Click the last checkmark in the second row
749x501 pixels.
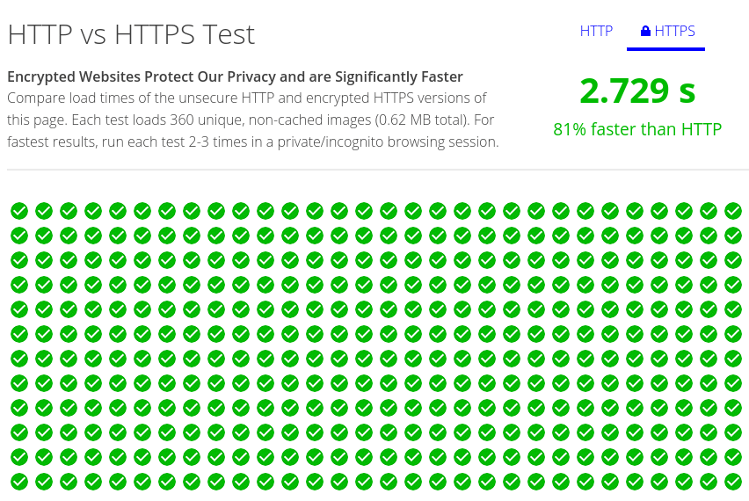click(x=733, y=236)
